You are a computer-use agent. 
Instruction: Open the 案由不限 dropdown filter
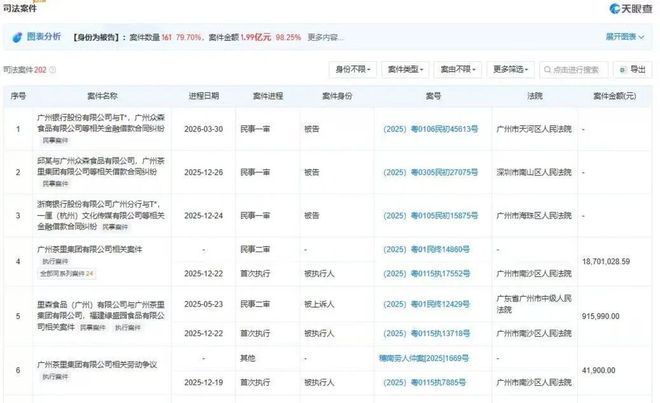pyautogui.click(x=459, y=70)
